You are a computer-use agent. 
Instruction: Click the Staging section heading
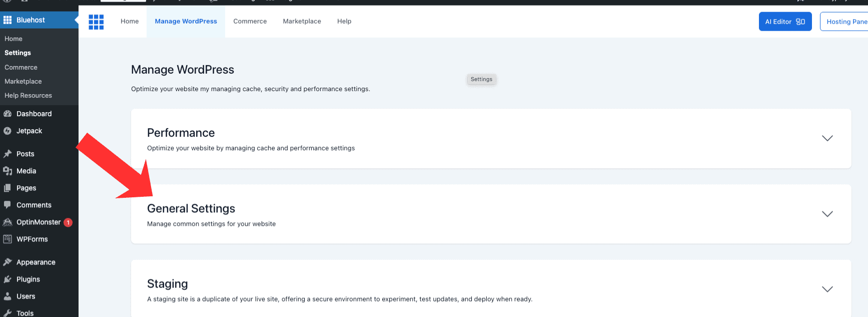coord(168,284)
